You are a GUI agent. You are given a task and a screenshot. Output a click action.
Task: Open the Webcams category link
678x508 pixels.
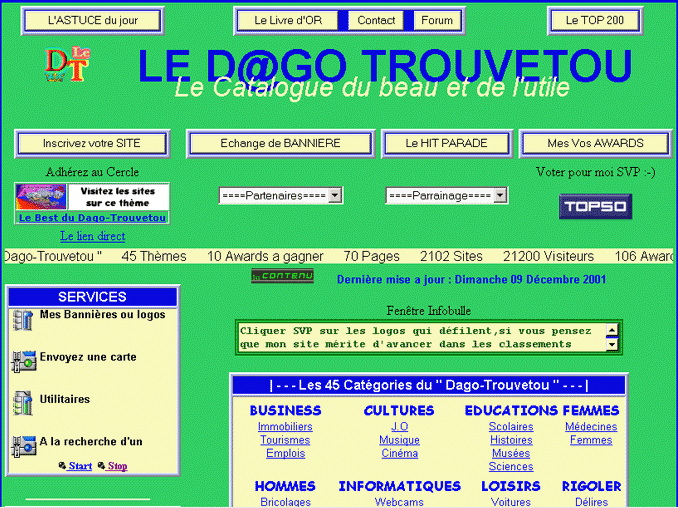coord(399,502)
